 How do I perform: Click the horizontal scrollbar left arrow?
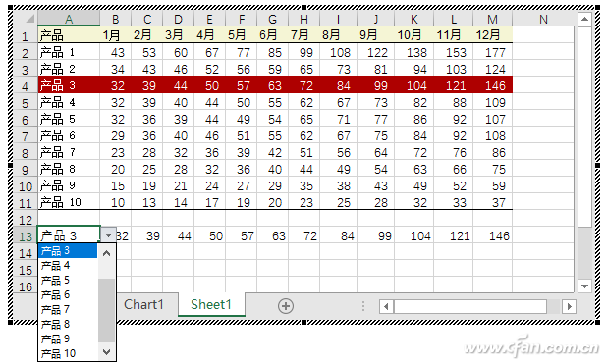coord(386,306)
